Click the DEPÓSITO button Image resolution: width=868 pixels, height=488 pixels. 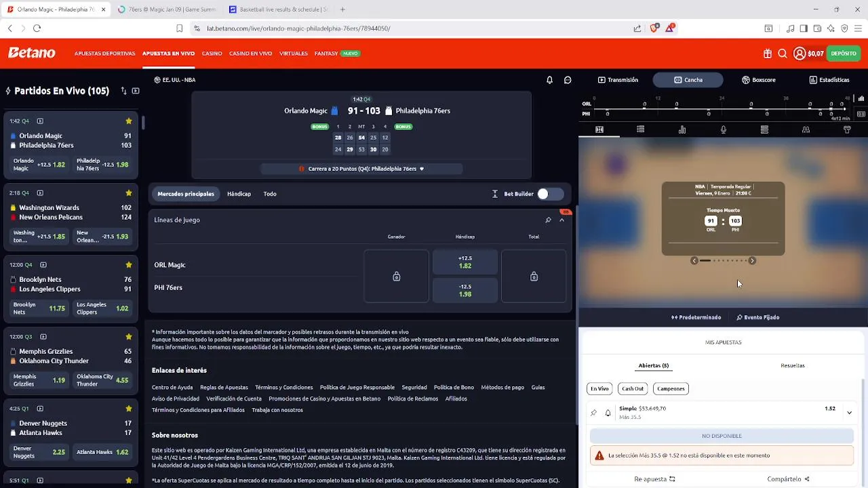844,54
